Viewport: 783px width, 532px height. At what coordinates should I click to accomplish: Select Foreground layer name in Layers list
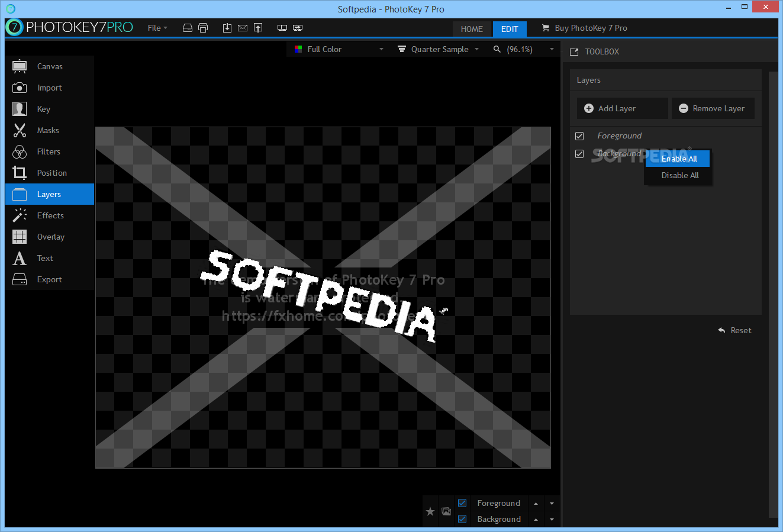click(x=619, y=136)
